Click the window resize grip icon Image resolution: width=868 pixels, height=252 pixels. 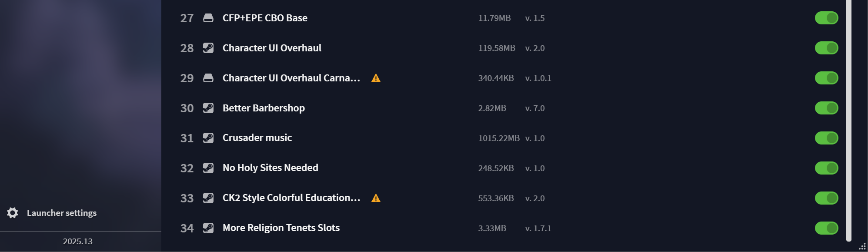click(862, 247)
